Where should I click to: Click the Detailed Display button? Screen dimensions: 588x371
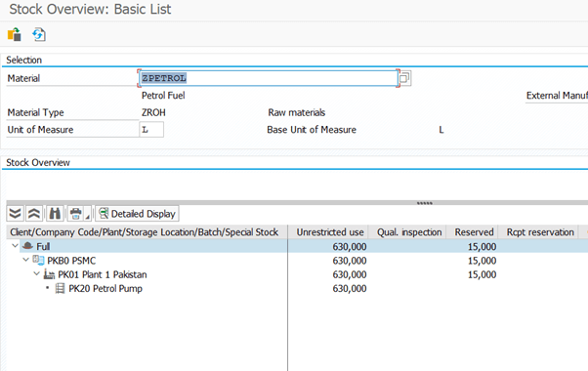pyautogui.click(x=138, y=214)
